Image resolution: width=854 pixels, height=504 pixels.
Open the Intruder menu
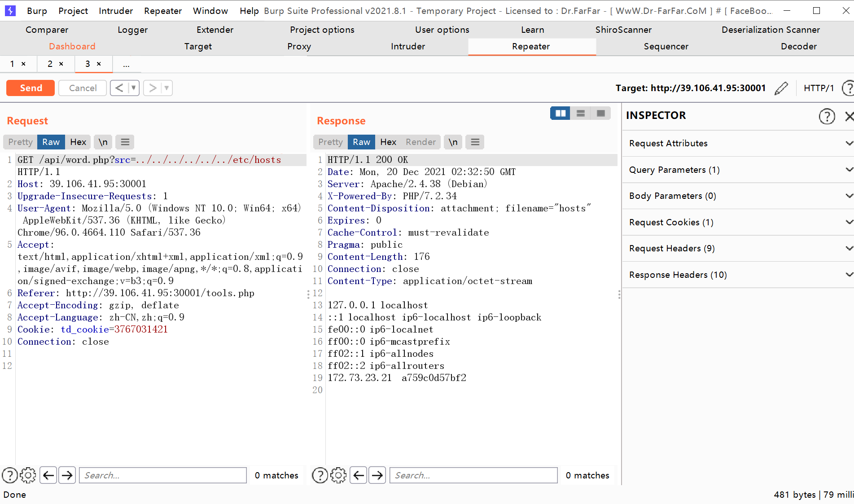coord(116,11)
